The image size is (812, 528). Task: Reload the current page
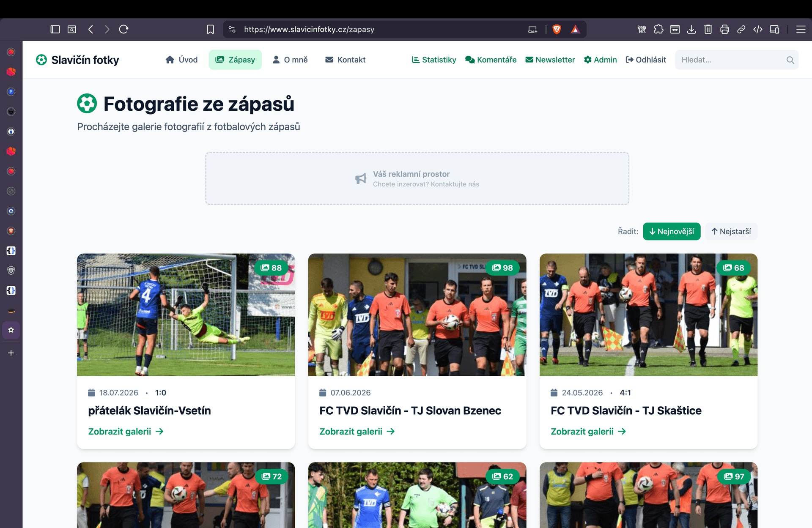pyautogui.click(x=123, y=29)
